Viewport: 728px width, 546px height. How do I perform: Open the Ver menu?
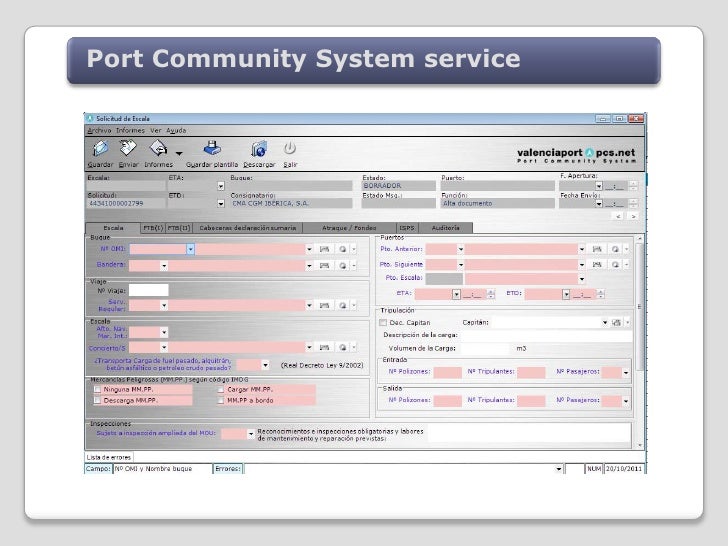coord(156,130)
